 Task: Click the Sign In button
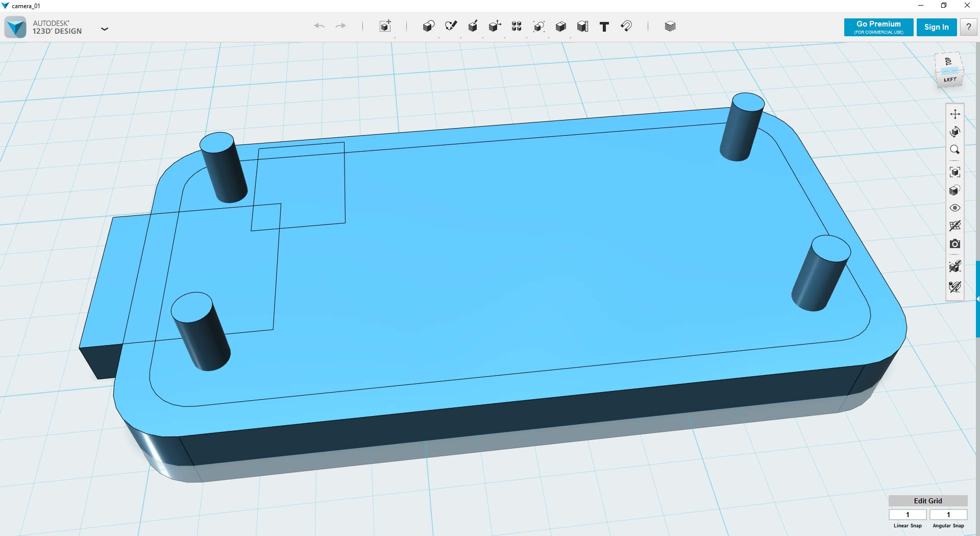click(937, 27)
